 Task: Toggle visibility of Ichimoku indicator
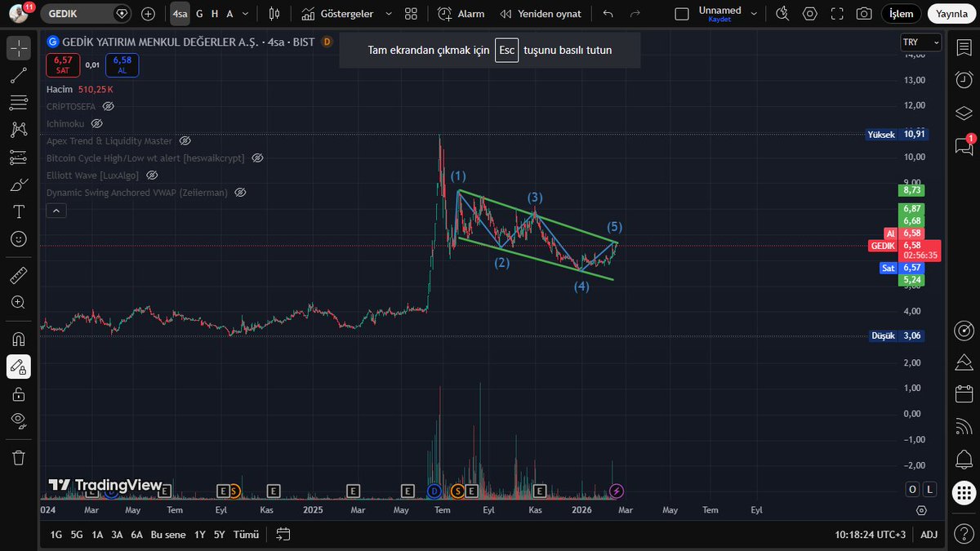point(96,123)
